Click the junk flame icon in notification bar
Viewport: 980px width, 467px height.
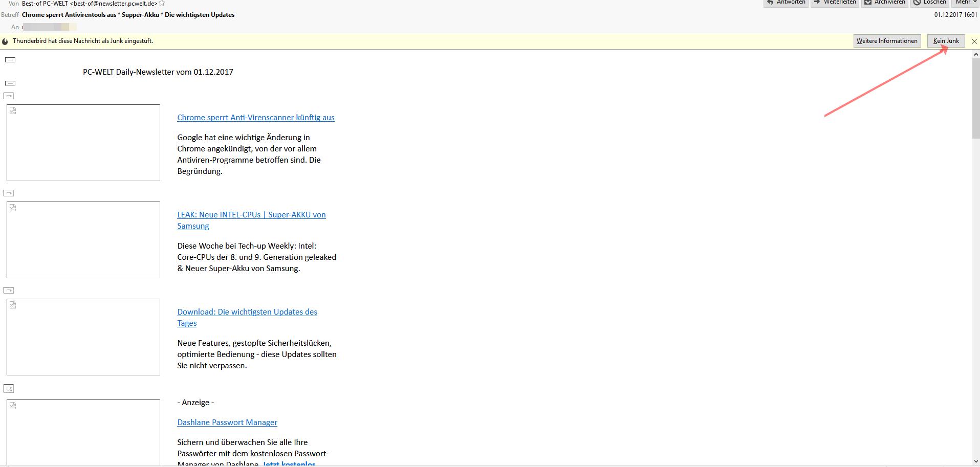5,41
